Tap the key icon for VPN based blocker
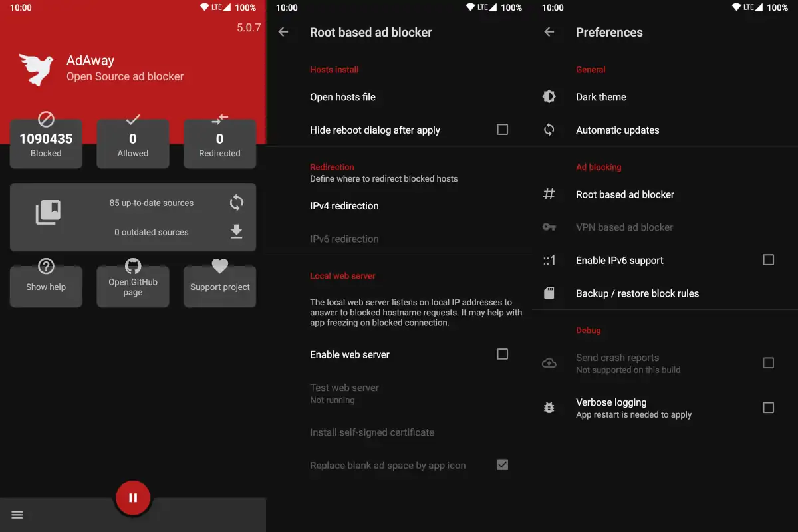 pos(549,227)
